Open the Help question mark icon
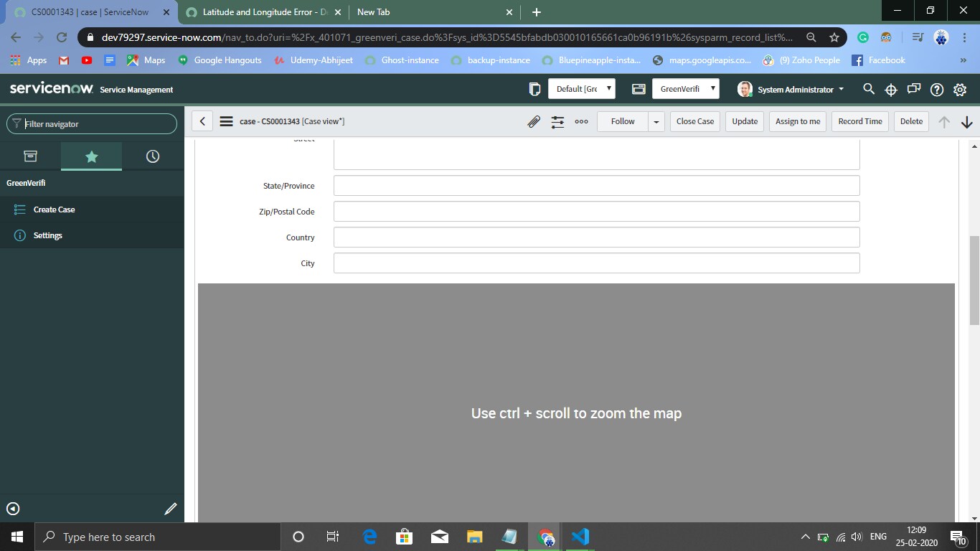 [x=936, y=90]
